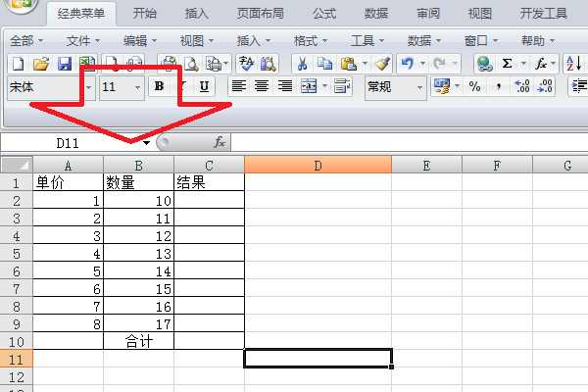Expand the merge cells options arrow
This screenshot has height=392, width=588.
click(324, 86)
